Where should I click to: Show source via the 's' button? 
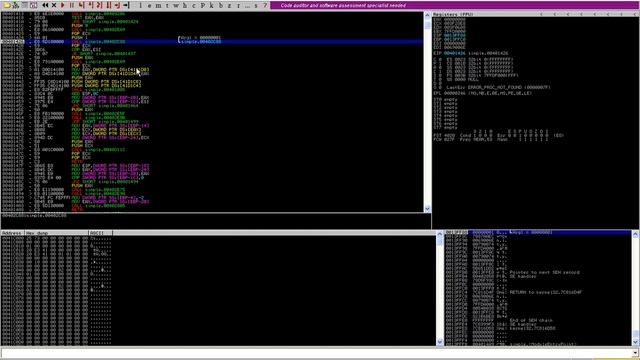click(256, 5)
